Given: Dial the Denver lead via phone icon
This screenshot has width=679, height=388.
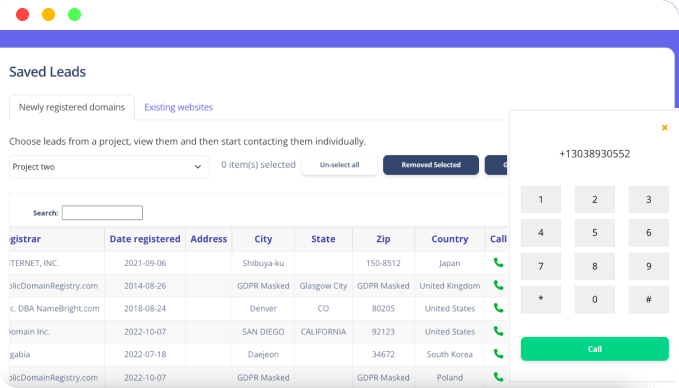Looking at the screenshot, I should [498, 308].
